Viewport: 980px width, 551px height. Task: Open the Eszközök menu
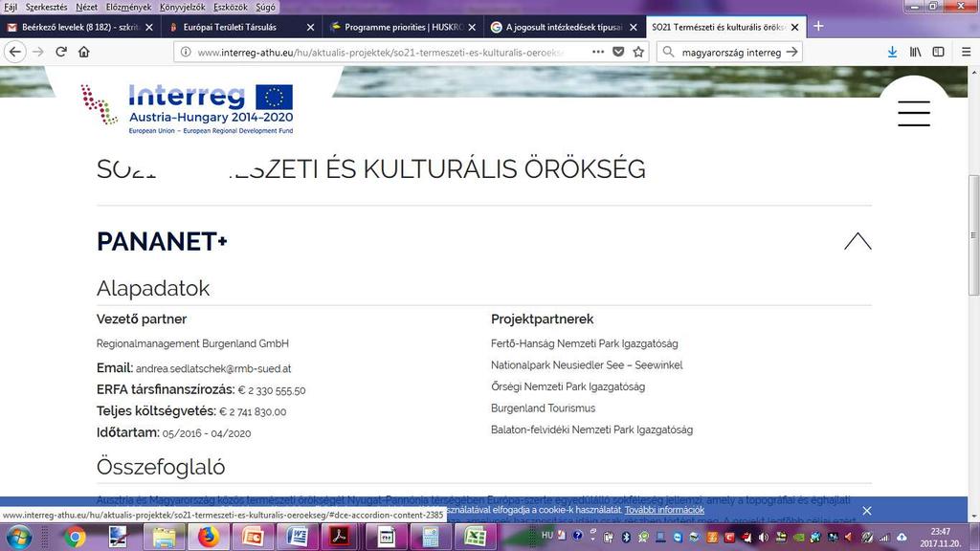[x=230, y=7]
